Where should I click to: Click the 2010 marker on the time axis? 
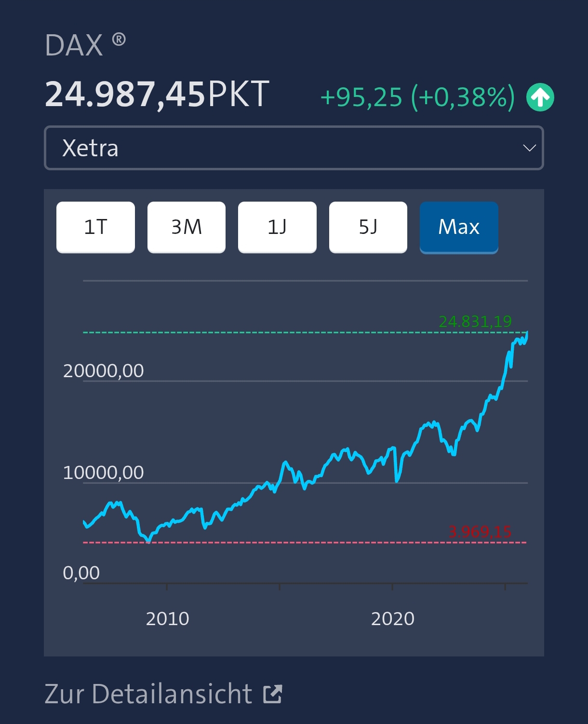pyautogui.click(x=167, y=618)
